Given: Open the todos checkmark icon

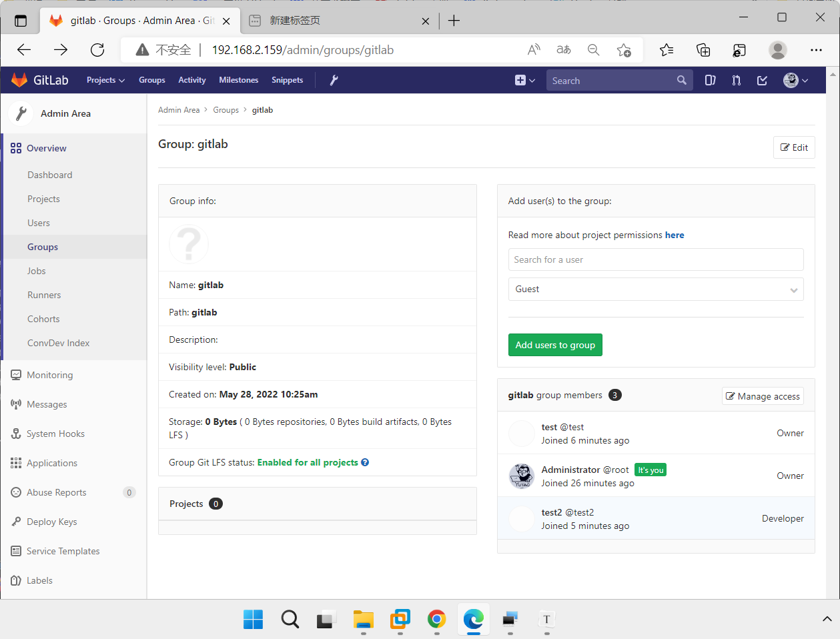Looking at the screenshot, I should coord(762,80).
